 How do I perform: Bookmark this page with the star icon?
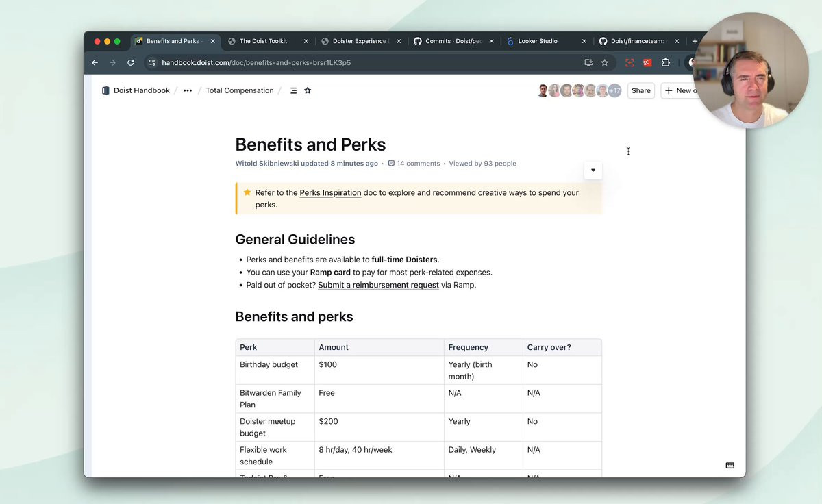pyautogui.click(x=605, y=62)
